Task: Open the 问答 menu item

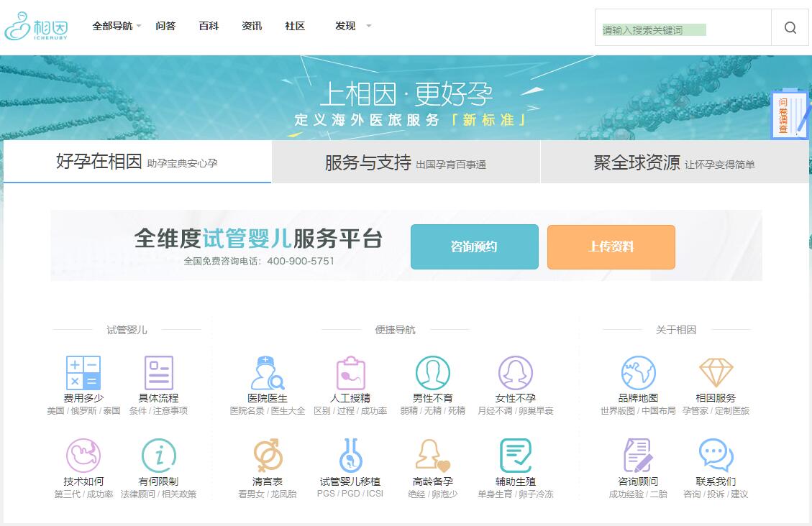Action: [165, 26]
